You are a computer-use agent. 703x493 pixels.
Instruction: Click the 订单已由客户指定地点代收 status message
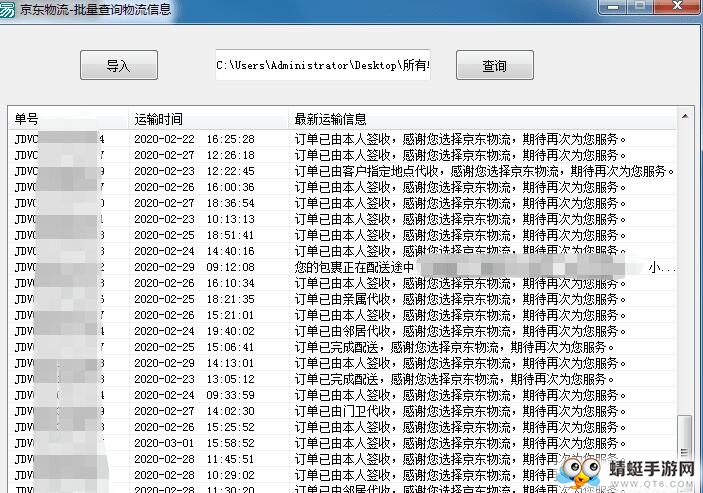[366, 171]
